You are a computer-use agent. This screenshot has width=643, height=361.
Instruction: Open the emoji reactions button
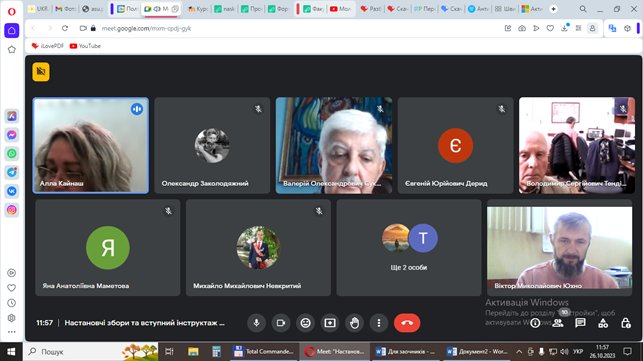pyautogui.click(x=306, y=323)
